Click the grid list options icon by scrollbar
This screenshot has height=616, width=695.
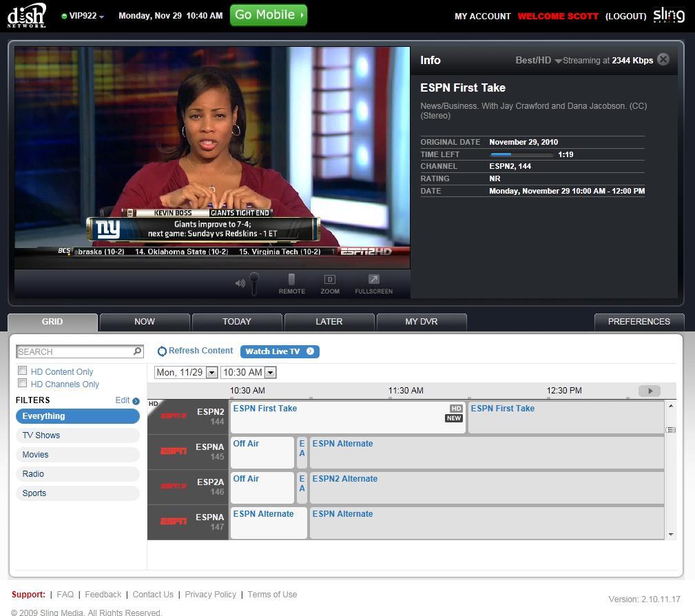click(x=671, y=430)
